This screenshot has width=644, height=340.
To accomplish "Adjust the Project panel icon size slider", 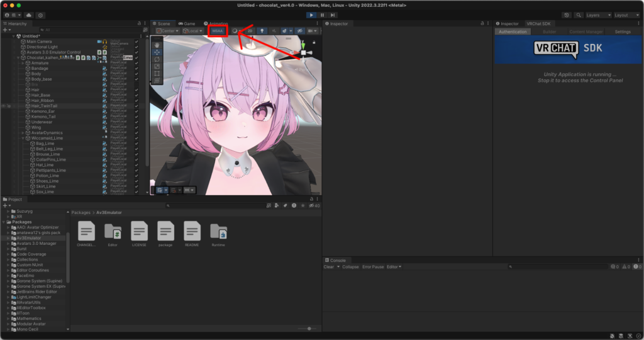I will (x=308, y=328).
